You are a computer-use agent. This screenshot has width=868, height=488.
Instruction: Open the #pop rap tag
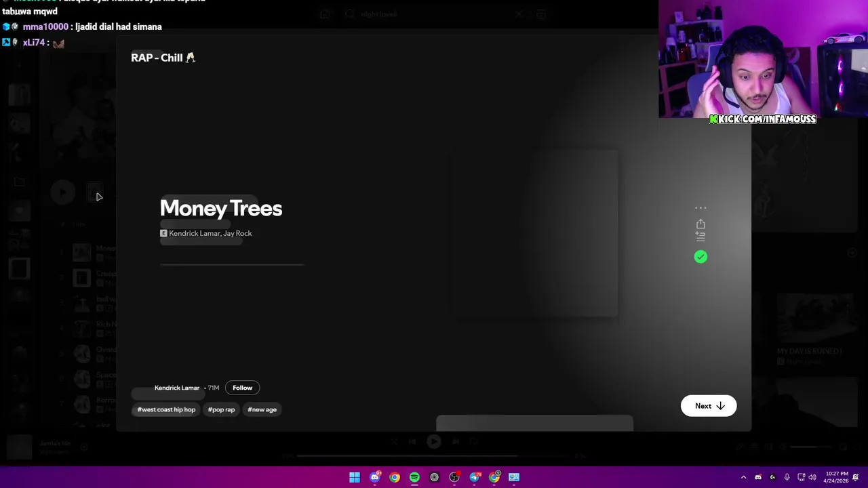click(221, 409)
